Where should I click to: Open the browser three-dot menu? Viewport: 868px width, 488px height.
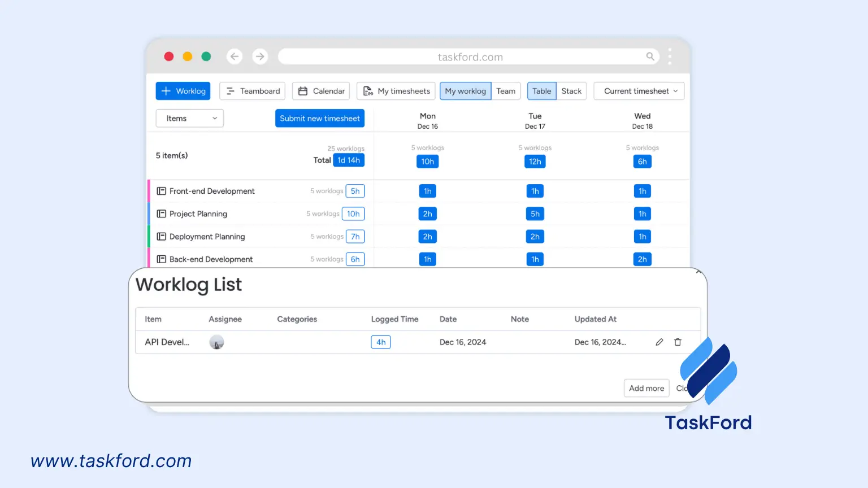670,56
